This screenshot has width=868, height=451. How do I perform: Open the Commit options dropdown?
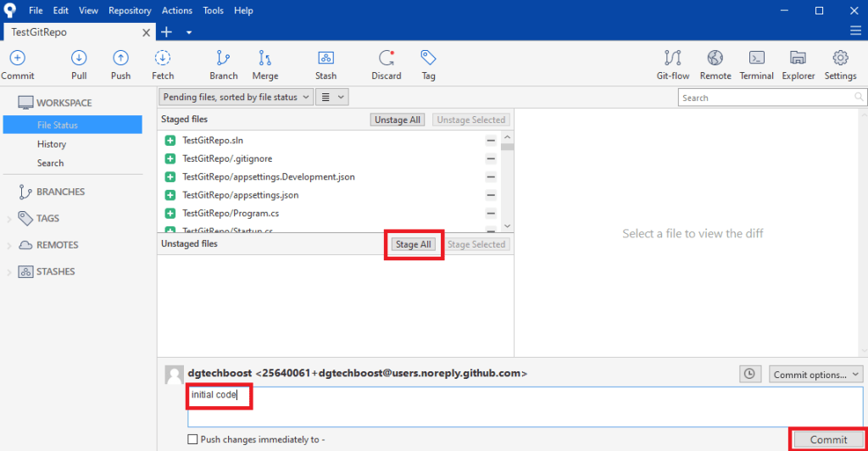coord(815,374)
